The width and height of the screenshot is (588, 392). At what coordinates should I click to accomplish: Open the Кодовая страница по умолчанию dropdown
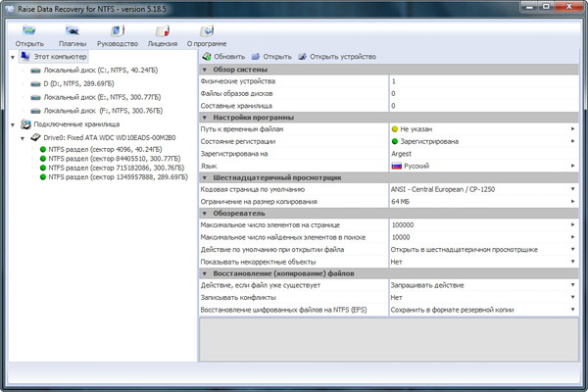[572, 189]
